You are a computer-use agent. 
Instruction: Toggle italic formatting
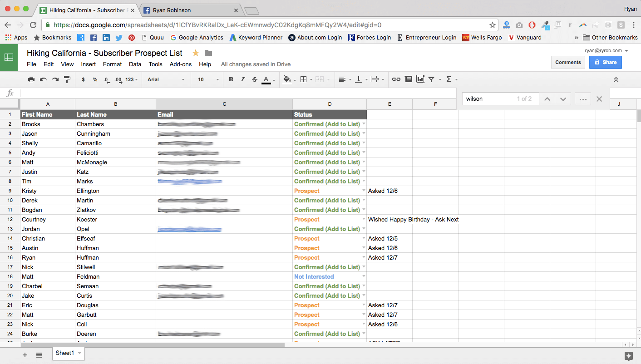click(x=243, y=79)
